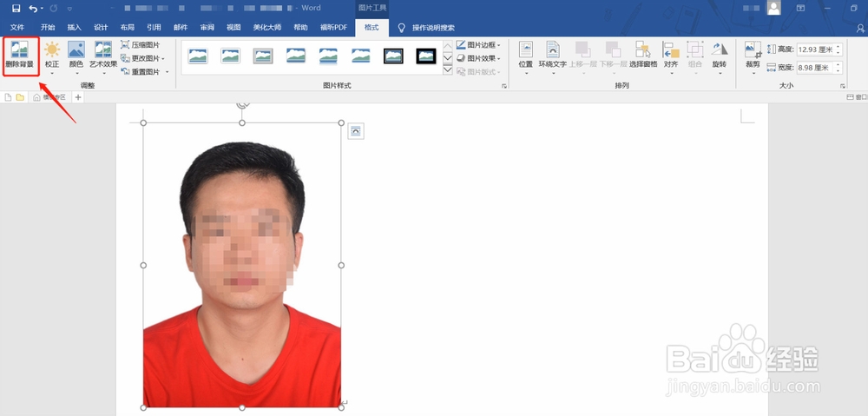Click the new tab plus button

point(78,97)
